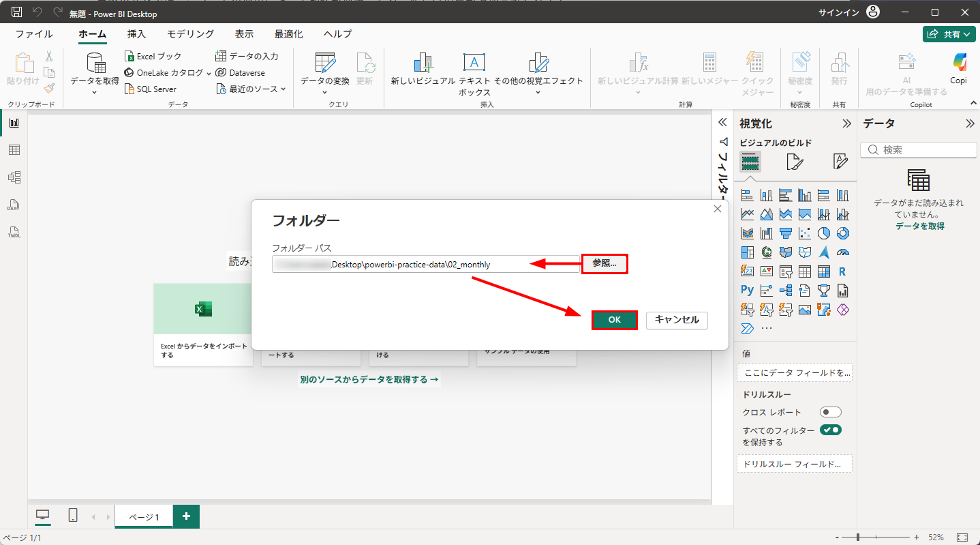Select the R script visual
980x545 pixels.
(x=842, y=271)
